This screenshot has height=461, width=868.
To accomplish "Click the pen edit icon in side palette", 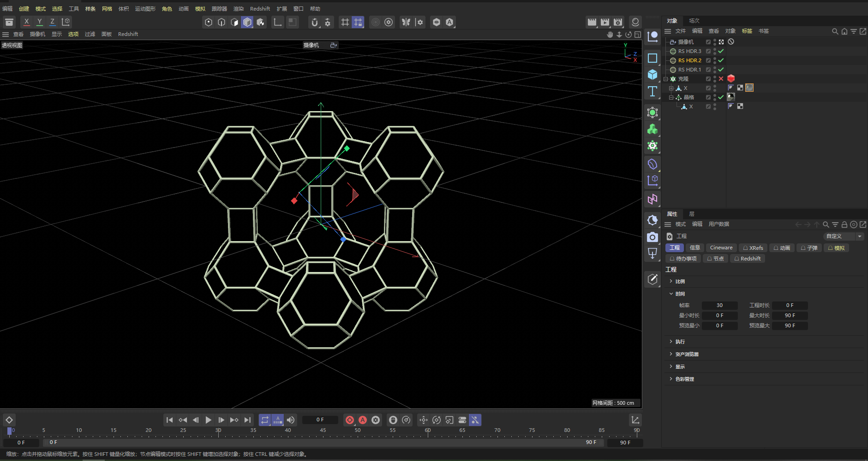I will click(652, 279).
